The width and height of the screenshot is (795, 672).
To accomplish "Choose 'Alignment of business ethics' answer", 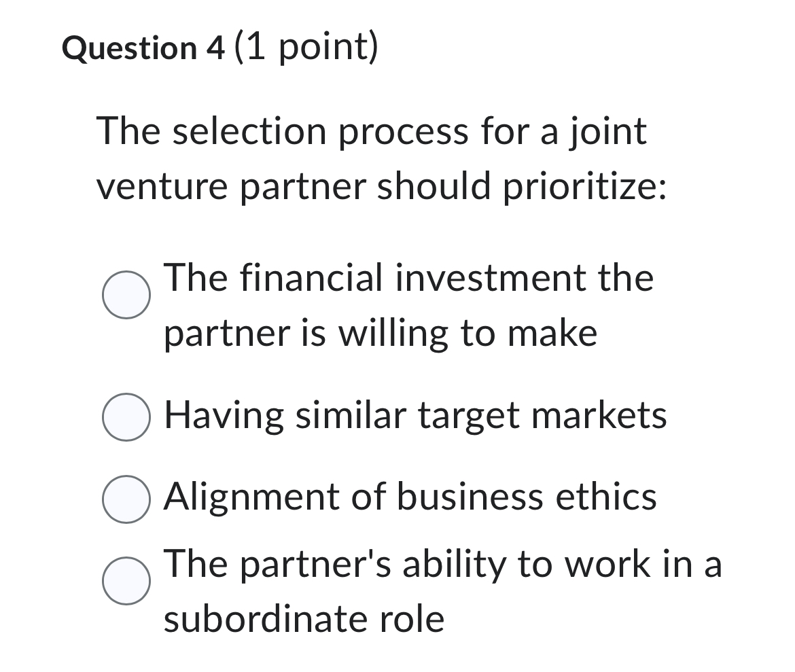I will coord(126,498).
